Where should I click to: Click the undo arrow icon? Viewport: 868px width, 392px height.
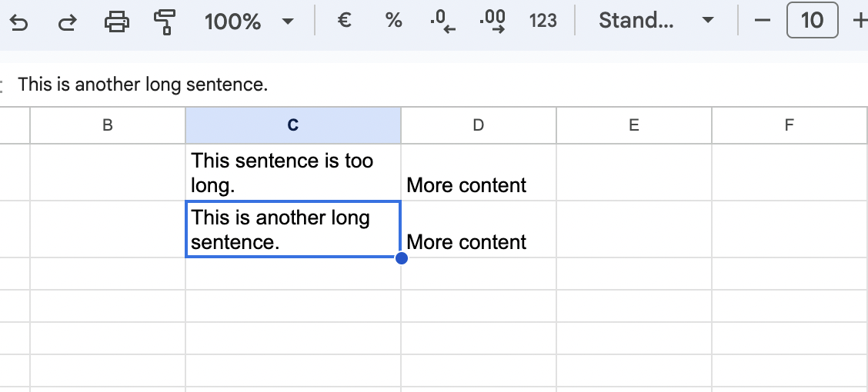coord(18,22)
